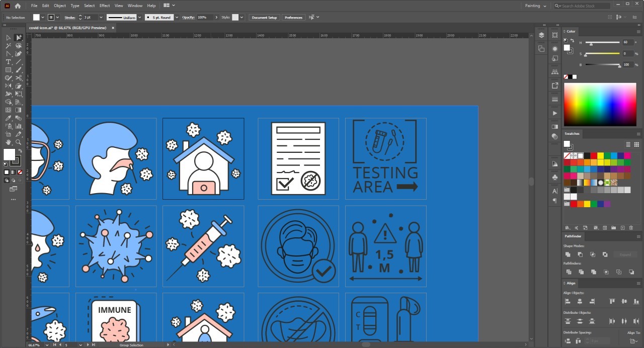Set toolbar color mode to None
The image size is (644, 348).
[x=19, y=172]
